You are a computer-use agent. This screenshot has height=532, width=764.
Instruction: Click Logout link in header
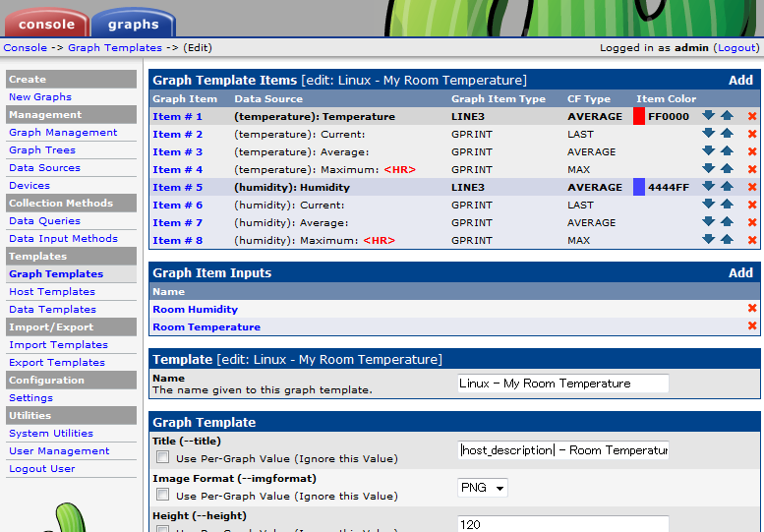click(x=738, y=48)
